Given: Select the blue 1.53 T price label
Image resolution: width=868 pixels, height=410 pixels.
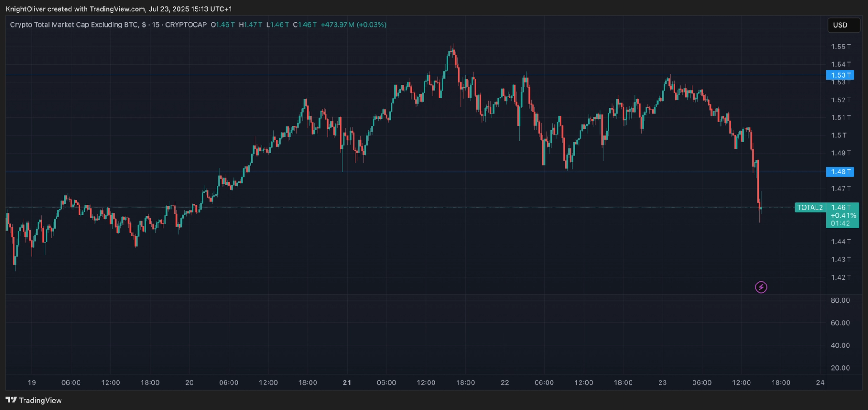Looking at the screenshot, I should pyautogui.click(x=840, y=75).
